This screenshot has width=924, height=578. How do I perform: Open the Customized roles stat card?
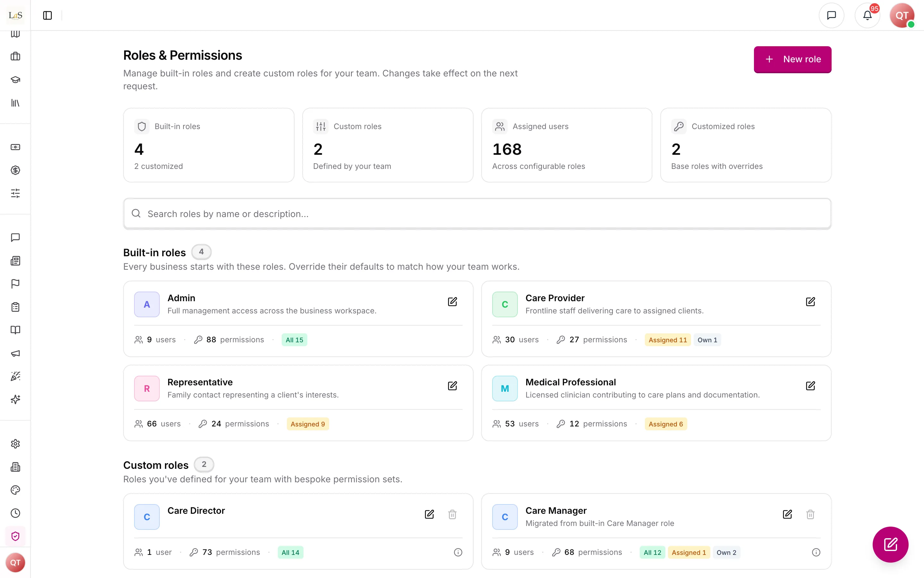pos(746,145)
